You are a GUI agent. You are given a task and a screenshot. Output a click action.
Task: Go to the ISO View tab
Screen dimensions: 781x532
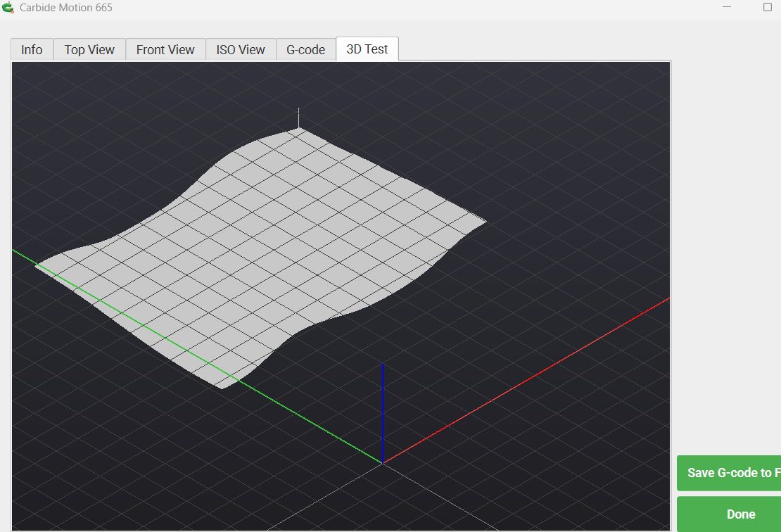coord(241,50)
